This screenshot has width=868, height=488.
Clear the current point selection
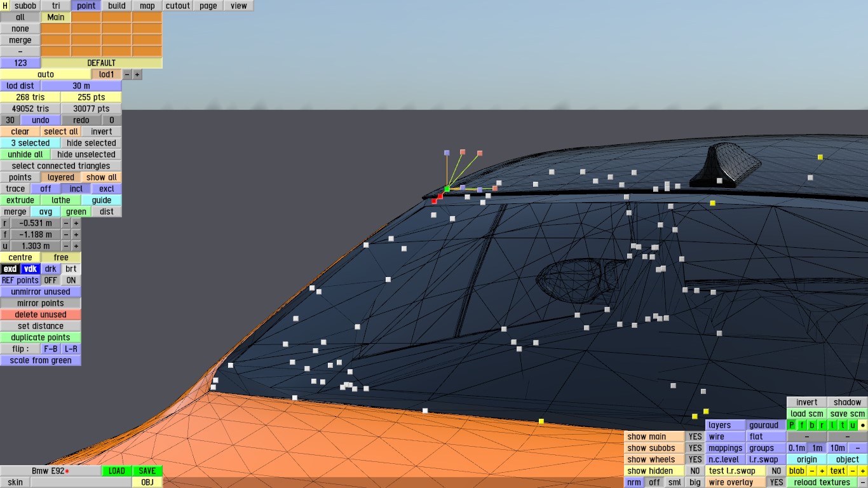coord(20,132)
